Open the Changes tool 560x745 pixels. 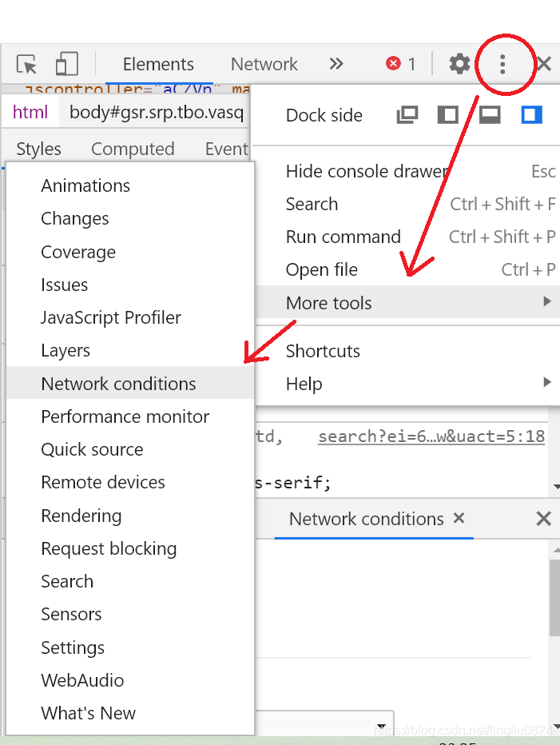(x=130, y=218)
